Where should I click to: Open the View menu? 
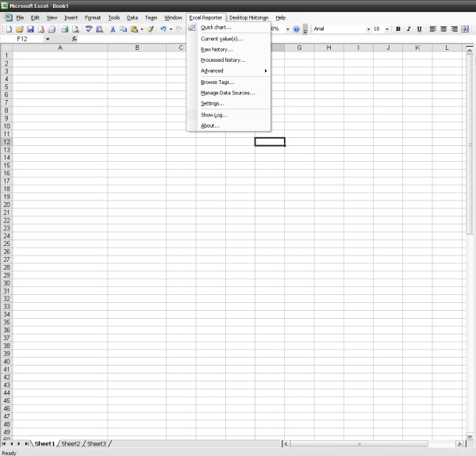coord(52,17)
